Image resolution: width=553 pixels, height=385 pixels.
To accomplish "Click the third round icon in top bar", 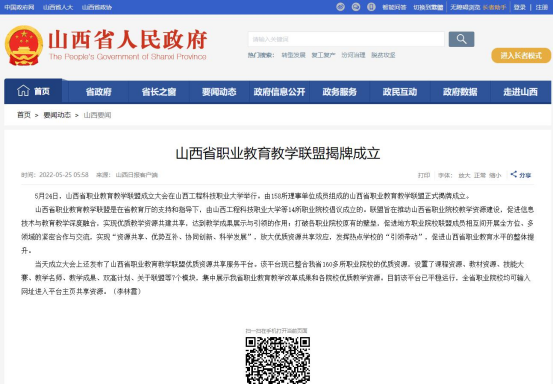I will (x=371, y=7).
